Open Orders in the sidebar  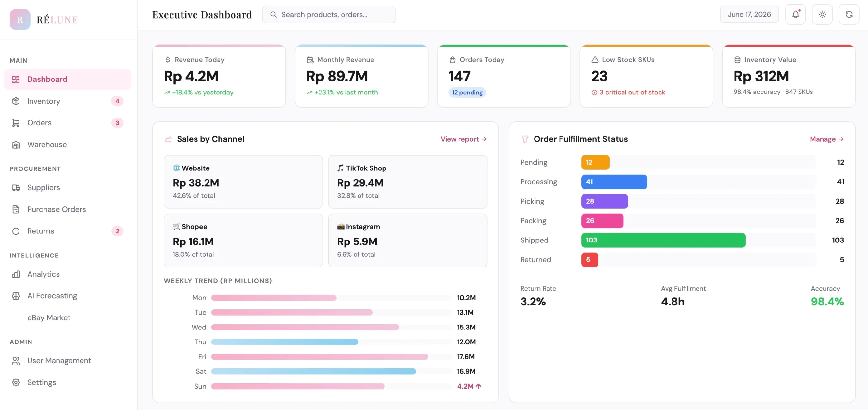pyautogui.click(x=67, y=123)
